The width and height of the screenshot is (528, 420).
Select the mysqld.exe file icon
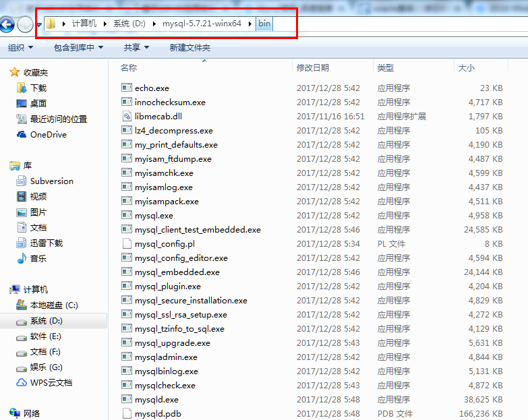pyautogui.click(x=127, y=399)
